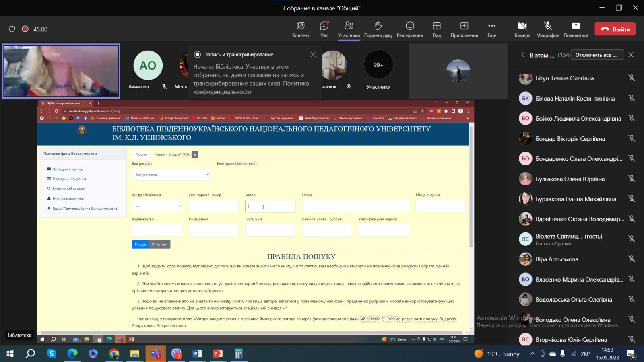
Task: Go back using the participants panel chevron
Action: coord(523,55)
